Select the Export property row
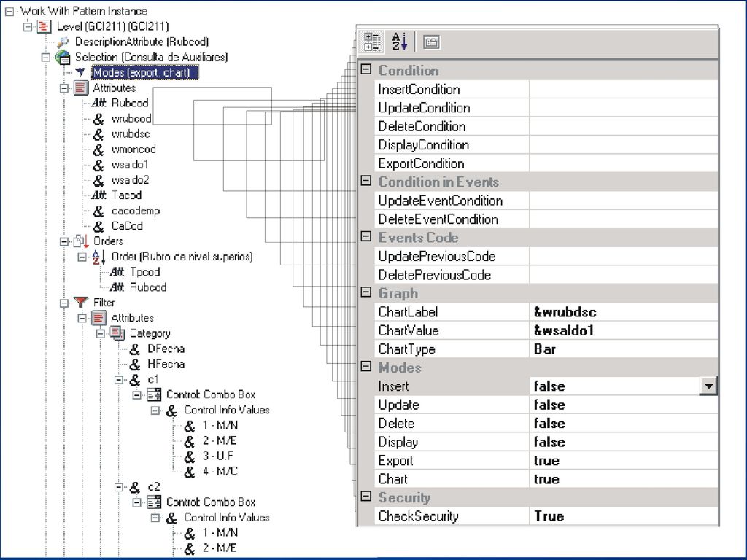This screenshot has width=747, height=560. click(546, 461)
